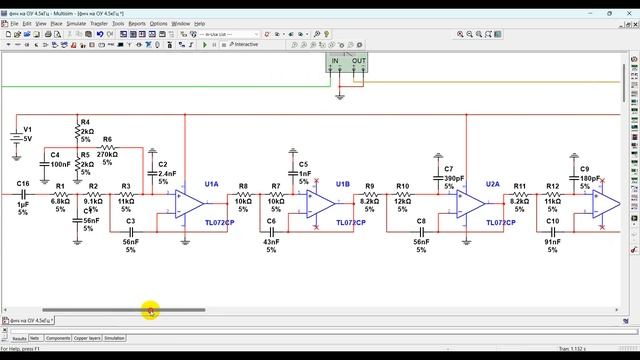
Task: Open the Reports menu
Action: [137, 24]
